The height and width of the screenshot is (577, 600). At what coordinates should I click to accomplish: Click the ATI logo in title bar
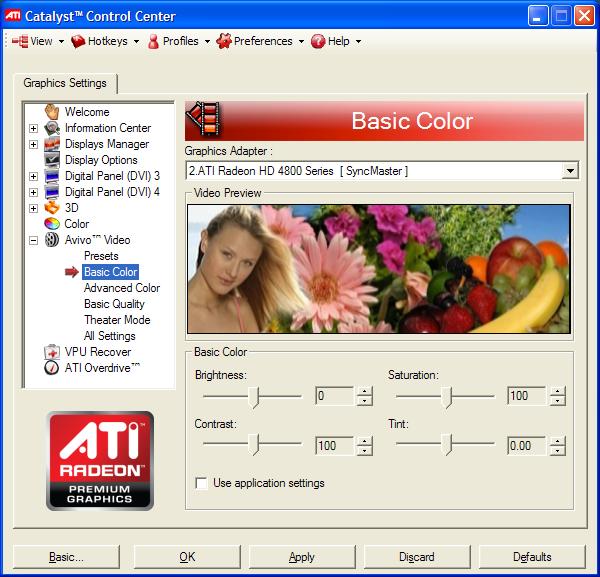click(x=13, y=16)
